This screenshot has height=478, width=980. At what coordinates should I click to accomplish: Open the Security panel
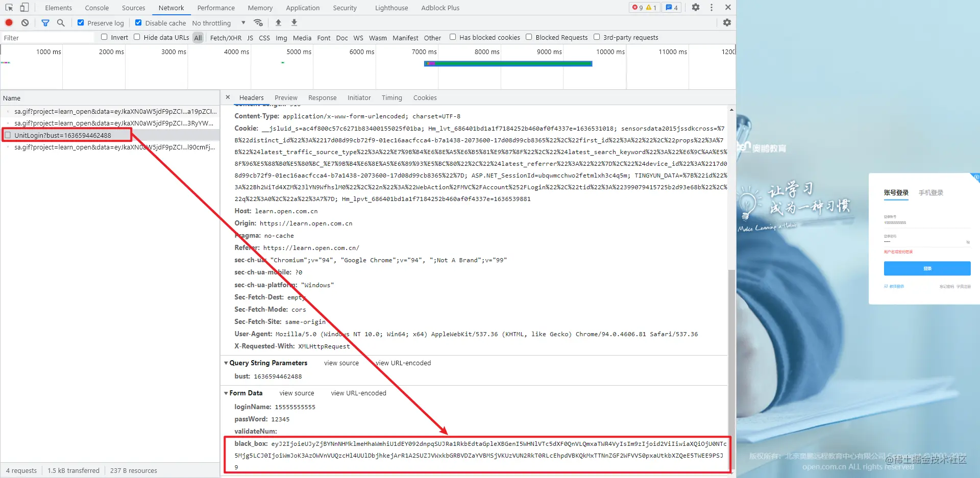click(x=345, y=8)
